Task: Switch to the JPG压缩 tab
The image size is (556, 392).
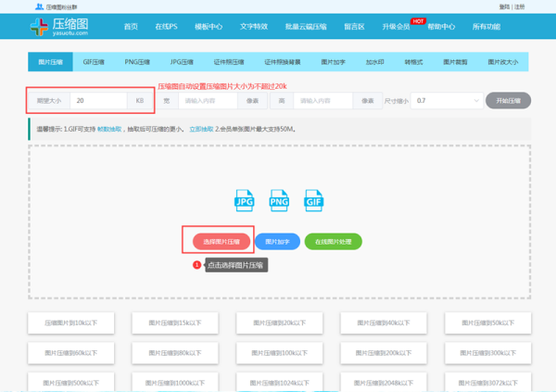Action: pyautogui.click(x=182, y=62)
